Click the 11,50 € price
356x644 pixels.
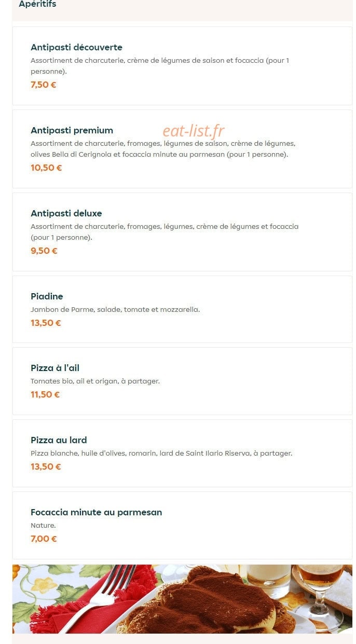click(45, 394)
